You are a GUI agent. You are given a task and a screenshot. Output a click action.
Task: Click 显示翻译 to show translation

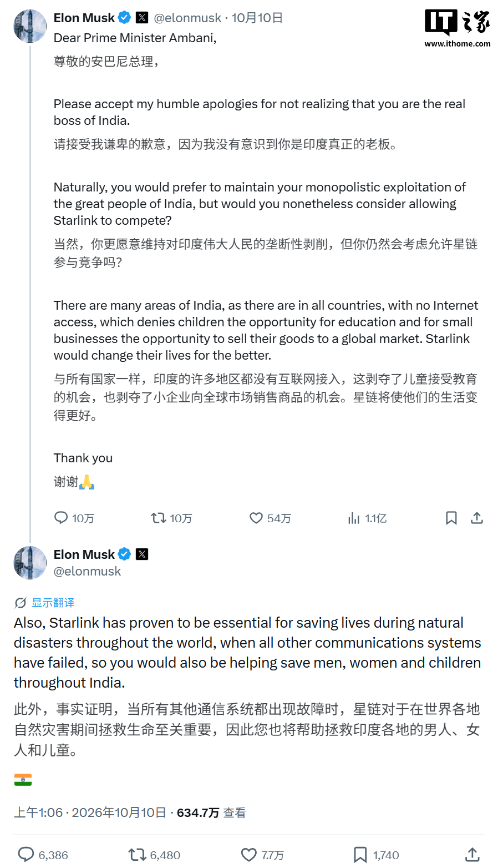(53, 603)
